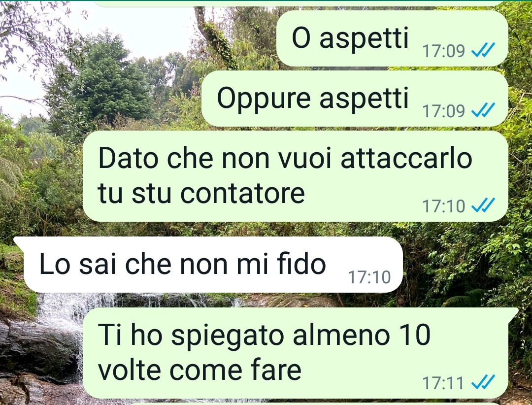
Task: Tap the word "attaccarlo" in the message
Action: pos(406,158)
